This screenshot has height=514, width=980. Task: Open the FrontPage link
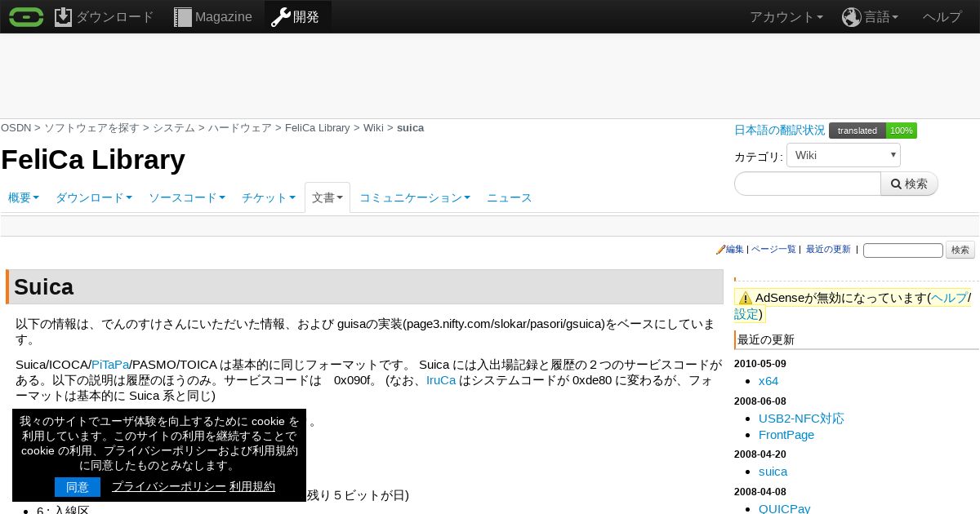786,435
